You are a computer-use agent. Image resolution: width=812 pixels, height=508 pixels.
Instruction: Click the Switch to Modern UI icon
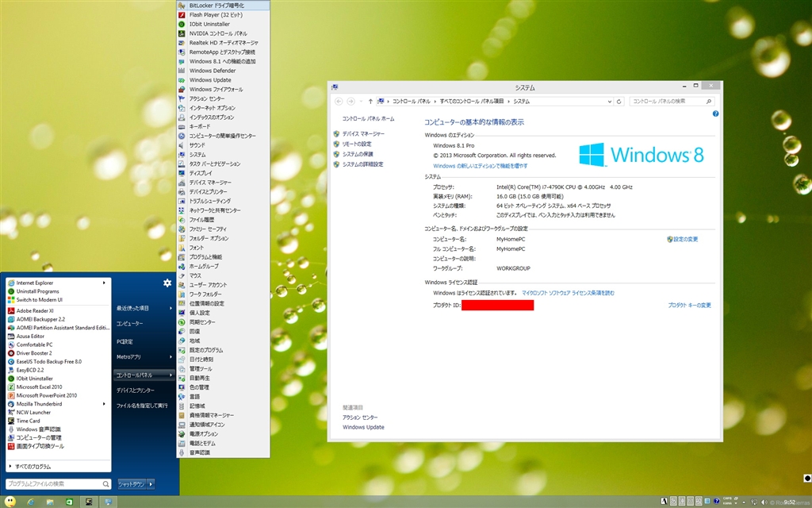[11, 300]
